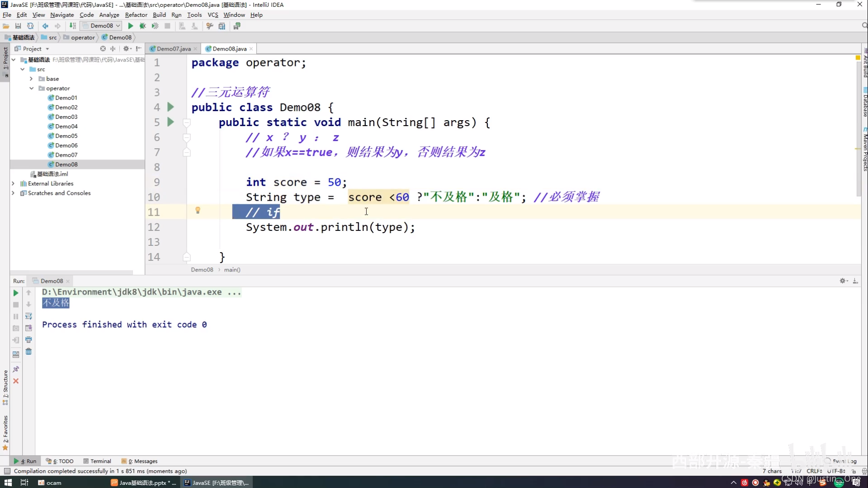
Task: Open Demo03 in the project tree
Action: (x=66, y=117)
